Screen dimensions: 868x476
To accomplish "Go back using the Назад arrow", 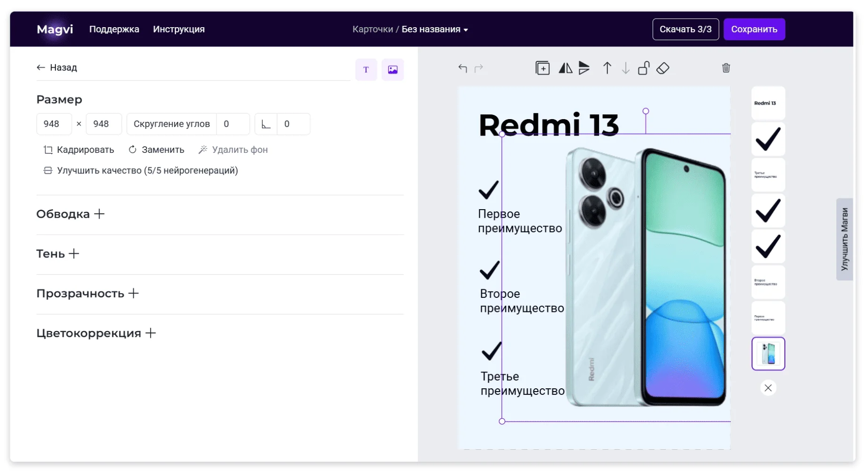I will point(57,68).
